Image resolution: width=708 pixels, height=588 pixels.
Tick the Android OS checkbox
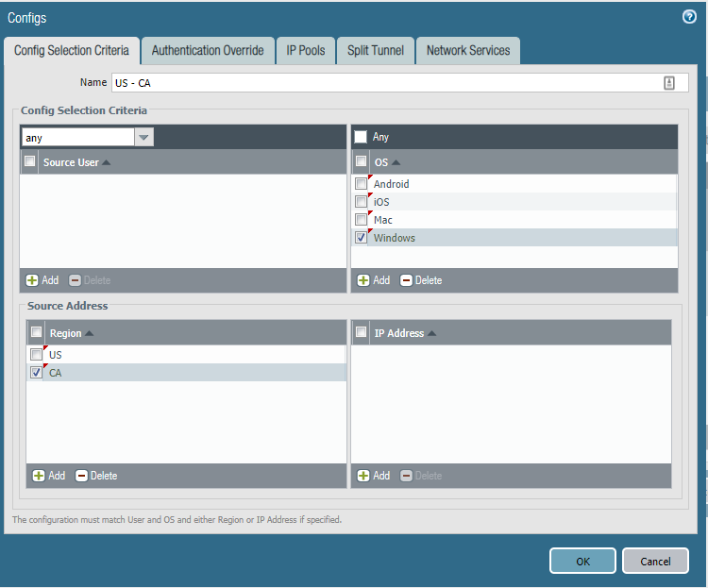(361, 184)
